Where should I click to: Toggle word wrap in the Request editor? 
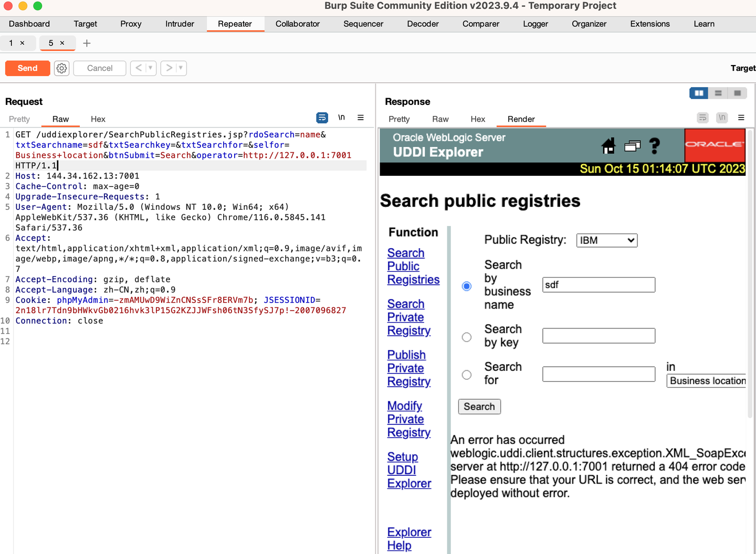322,118
